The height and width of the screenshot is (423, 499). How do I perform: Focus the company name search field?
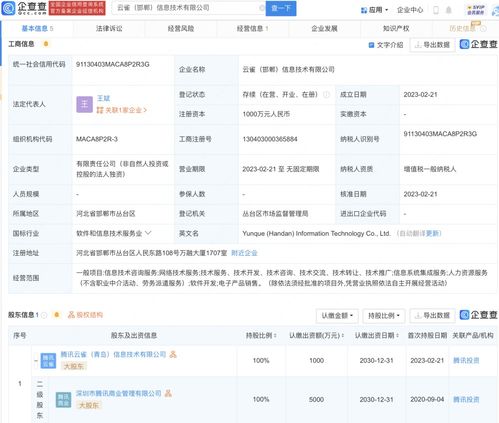tap(187, 8)
